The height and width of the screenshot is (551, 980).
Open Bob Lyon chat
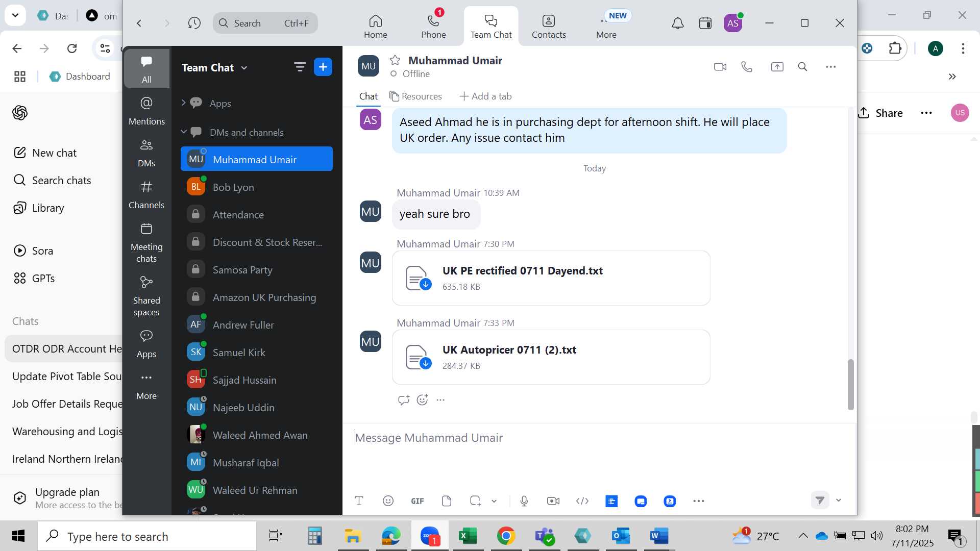pyautogui.click(x=256, y=187)
